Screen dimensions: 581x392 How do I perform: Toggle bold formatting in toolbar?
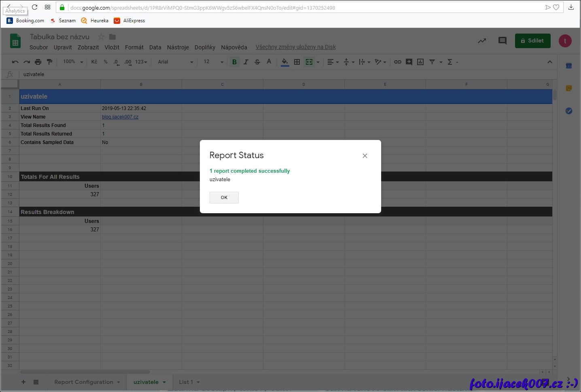(x=234, y=62)
